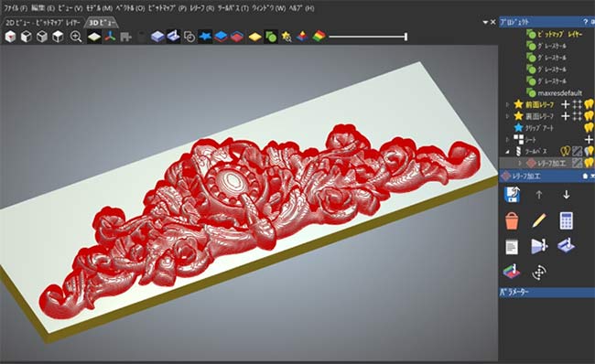Move toolpath up with the up arrow

click(x=539, y=195)
